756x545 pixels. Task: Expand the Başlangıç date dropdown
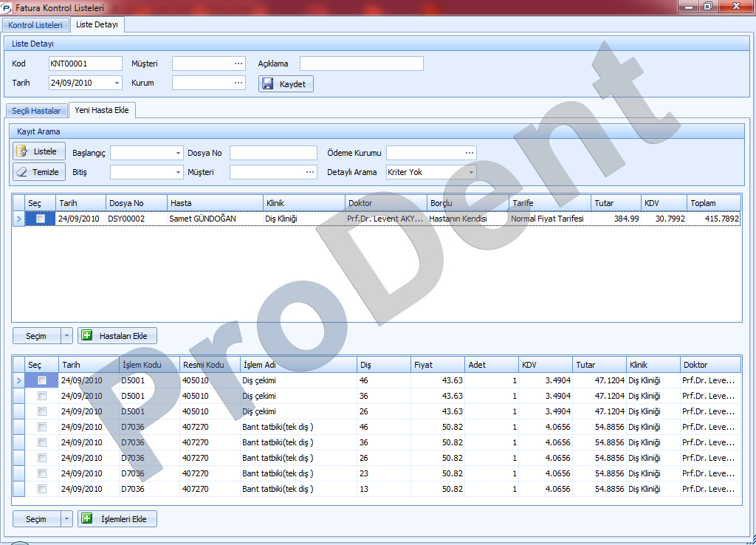point(179,153)
